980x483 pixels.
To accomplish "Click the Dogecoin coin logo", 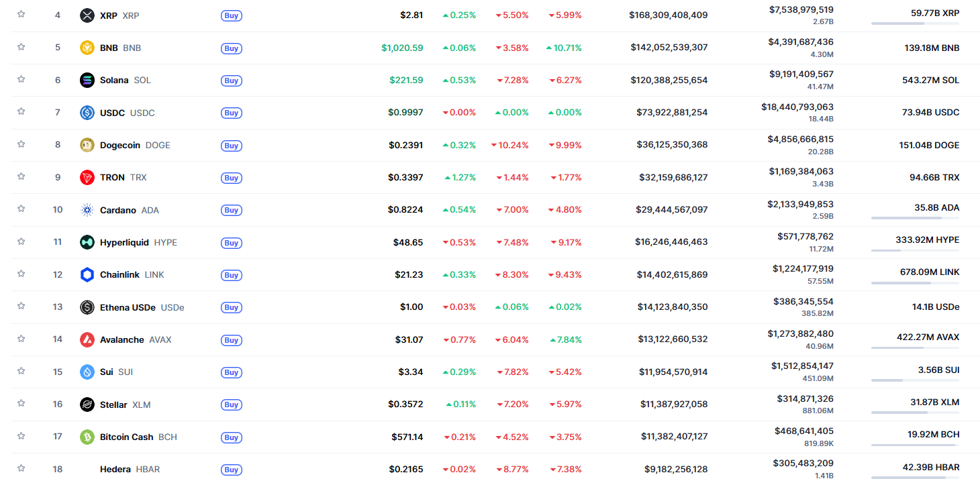I will pyautogui.click(x=87, y=145).
